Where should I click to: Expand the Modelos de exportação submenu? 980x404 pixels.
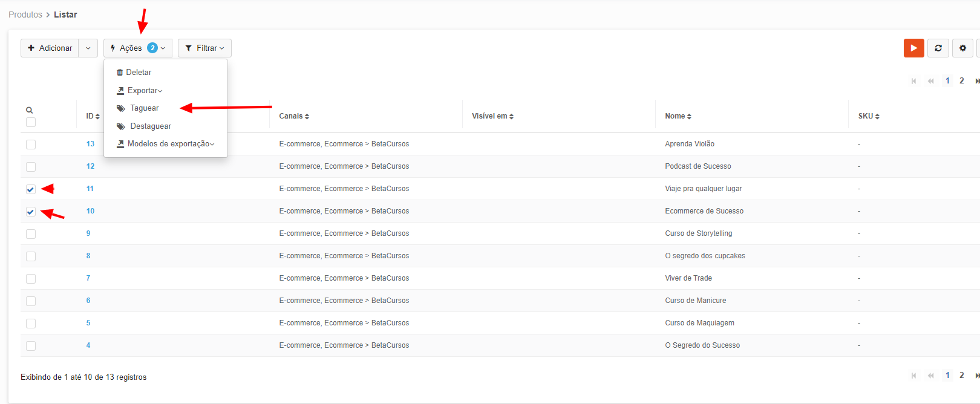tap(170, 144)
